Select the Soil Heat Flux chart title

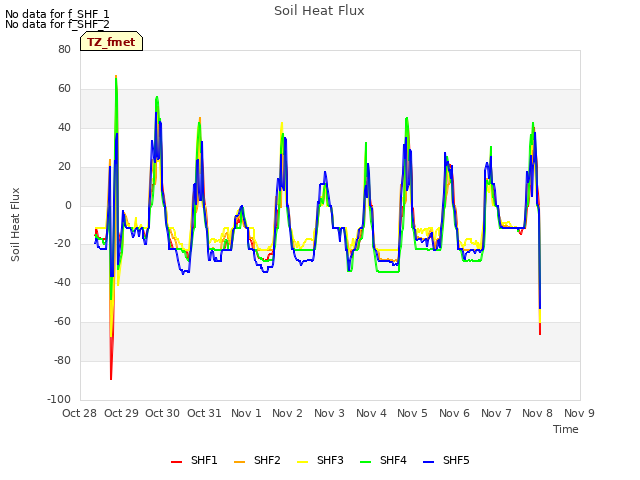319,11
